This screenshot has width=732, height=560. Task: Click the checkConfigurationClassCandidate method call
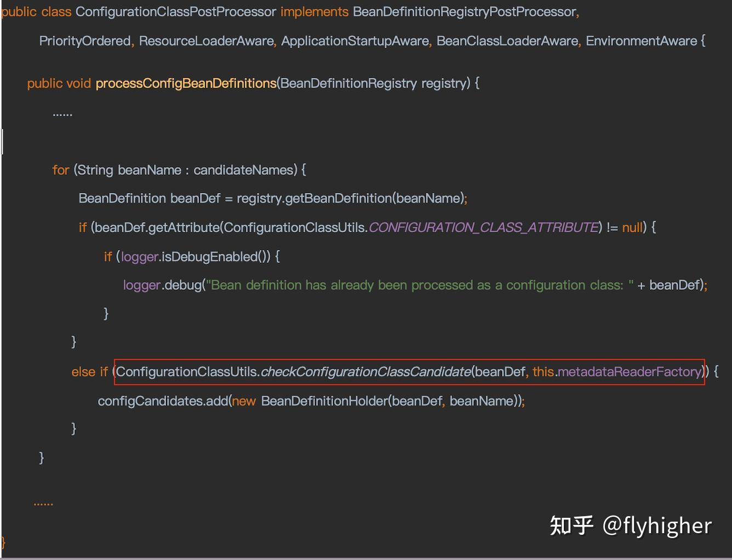point(365,372)
